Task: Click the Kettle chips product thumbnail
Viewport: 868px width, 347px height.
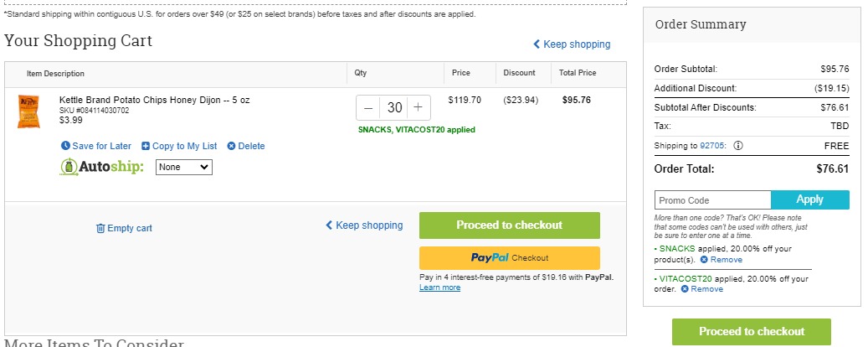Action: 28,111
